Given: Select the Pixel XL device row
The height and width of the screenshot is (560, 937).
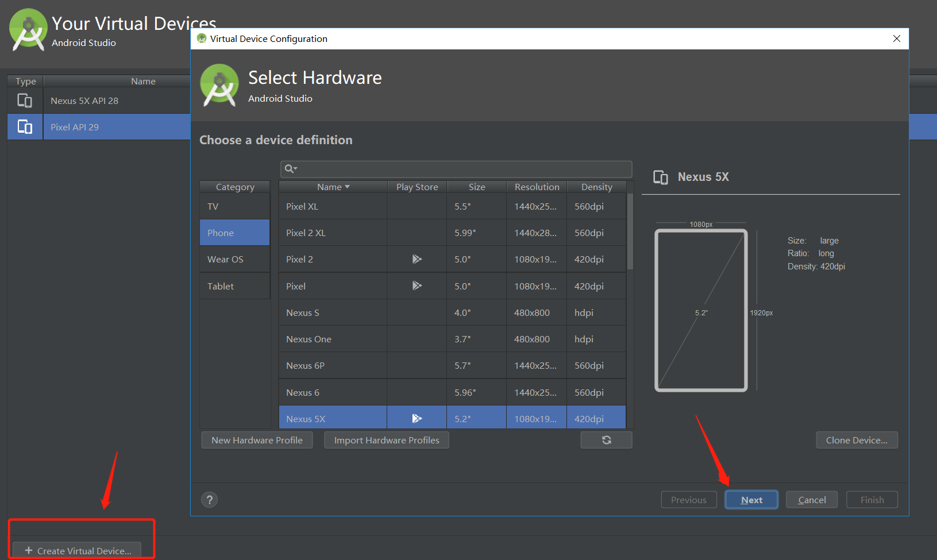Looking at the screenshot, I should pyautogui.click(x=452, y=206).
